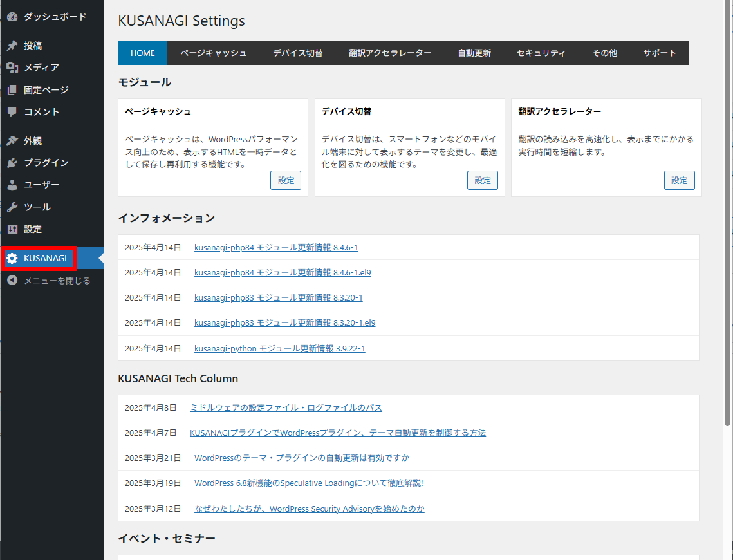Click the ユーザー user icon
This screenshot has height=560, width=733.
[x=12, y=184]
